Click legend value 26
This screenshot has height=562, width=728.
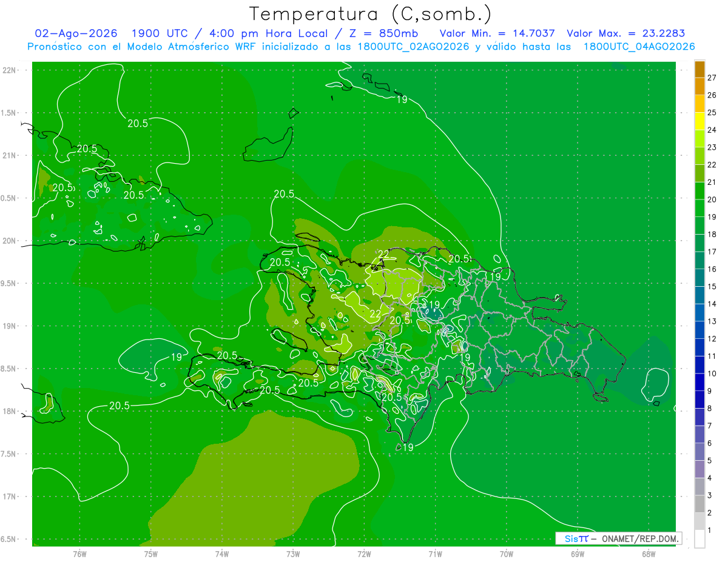[712, 95]
